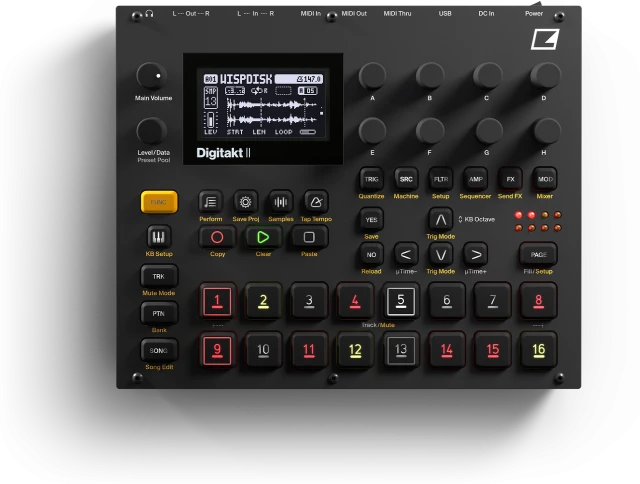Toggle trig key 8
This screenshot has height=484, width=640.
538,301
